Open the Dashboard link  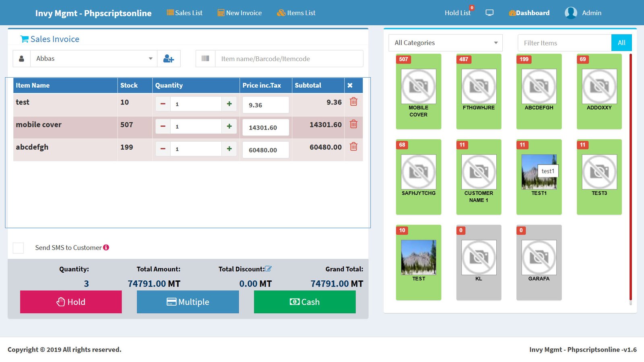point(529,13)
